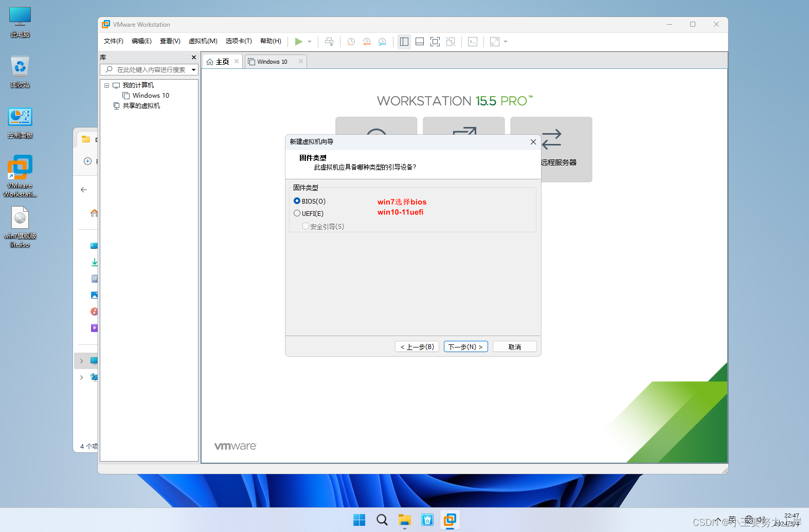
Task: Close the 主页 tab
Action: [237, 61]
